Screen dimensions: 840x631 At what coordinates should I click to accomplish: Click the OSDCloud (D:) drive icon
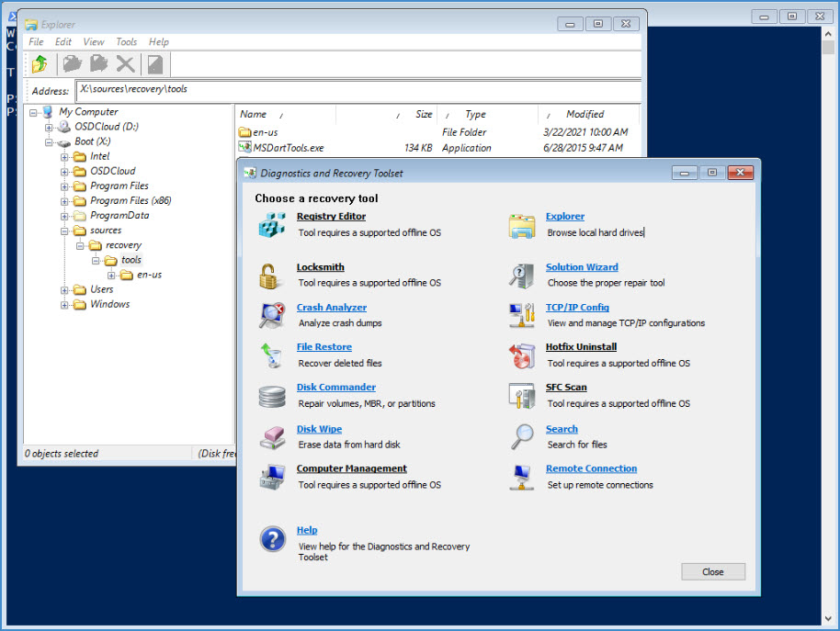(x=65, y=127)
